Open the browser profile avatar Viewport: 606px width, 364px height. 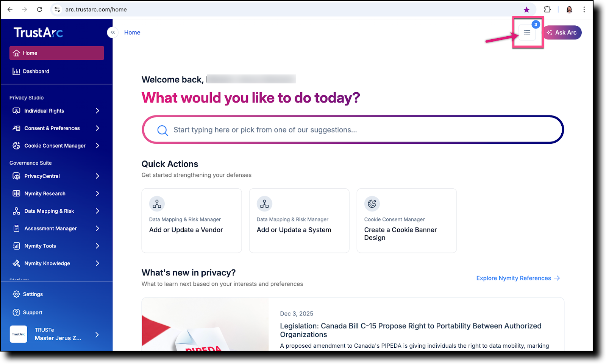click(569, 9)
